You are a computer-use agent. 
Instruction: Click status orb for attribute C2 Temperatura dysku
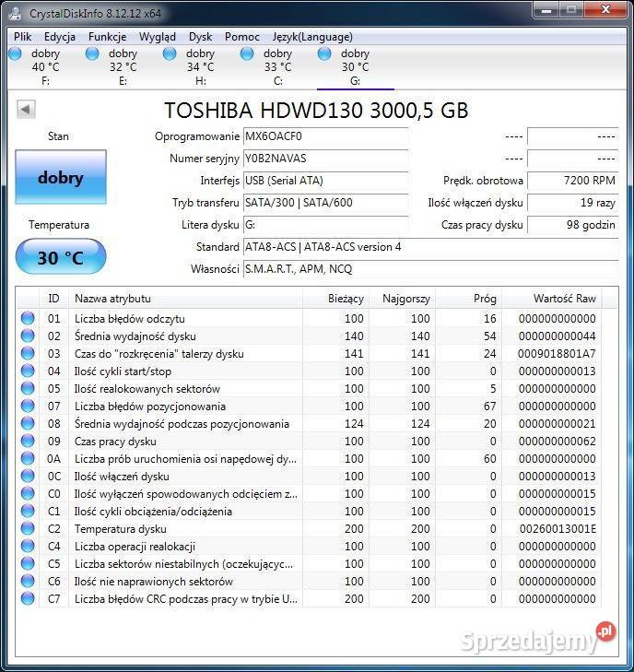coord(28,529)
